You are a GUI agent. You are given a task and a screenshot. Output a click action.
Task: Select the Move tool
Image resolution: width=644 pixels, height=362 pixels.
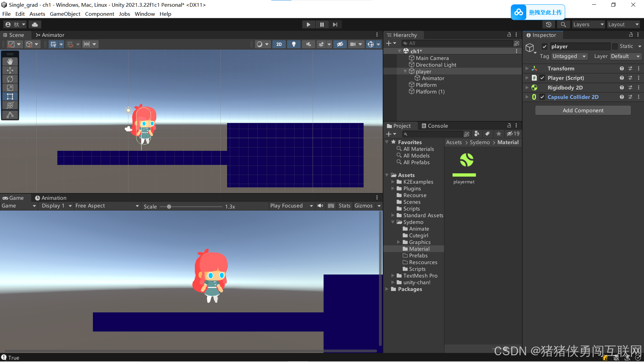[10, 70]
